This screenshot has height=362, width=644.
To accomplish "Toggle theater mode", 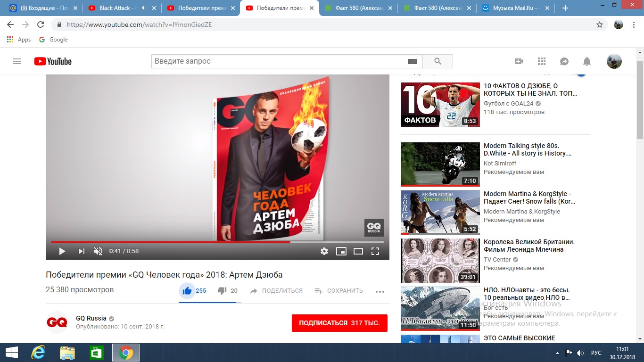I will 358,251.
